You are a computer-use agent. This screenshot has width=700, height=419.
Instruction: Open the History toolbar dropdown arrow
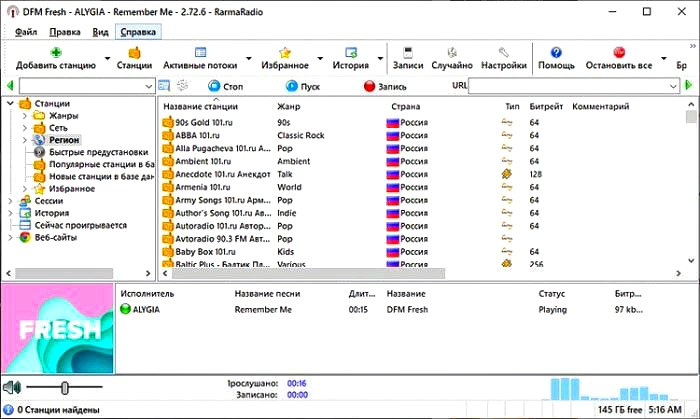[x=380, y=58]
